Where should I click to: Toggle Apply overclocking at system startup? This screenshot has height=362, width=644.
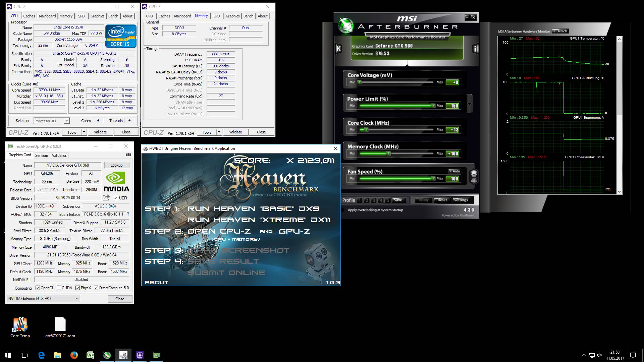(x=343, y=210)
